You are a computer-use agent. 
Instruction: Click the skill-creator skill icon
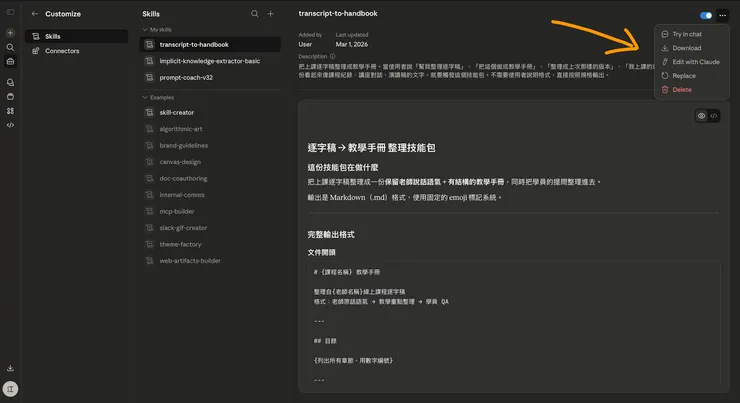click(x=150, y=112)
